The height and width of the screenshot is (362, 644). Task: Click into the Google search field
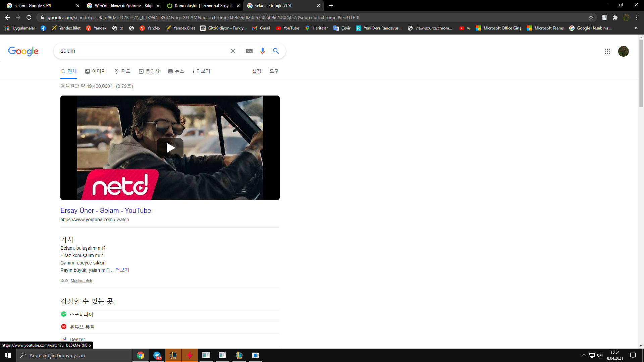click(141, 51)
